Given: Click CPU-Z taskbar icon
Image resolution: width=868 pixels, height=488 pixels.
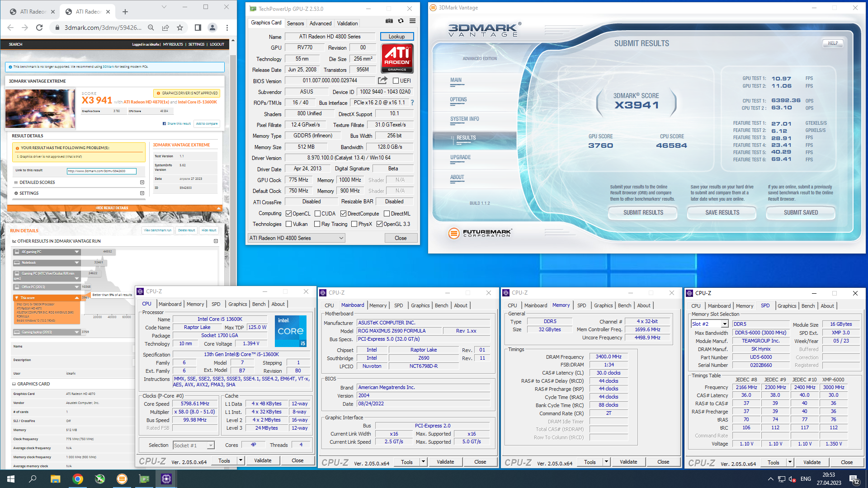Looking at the screenshot, I should [x=166, y=479].
